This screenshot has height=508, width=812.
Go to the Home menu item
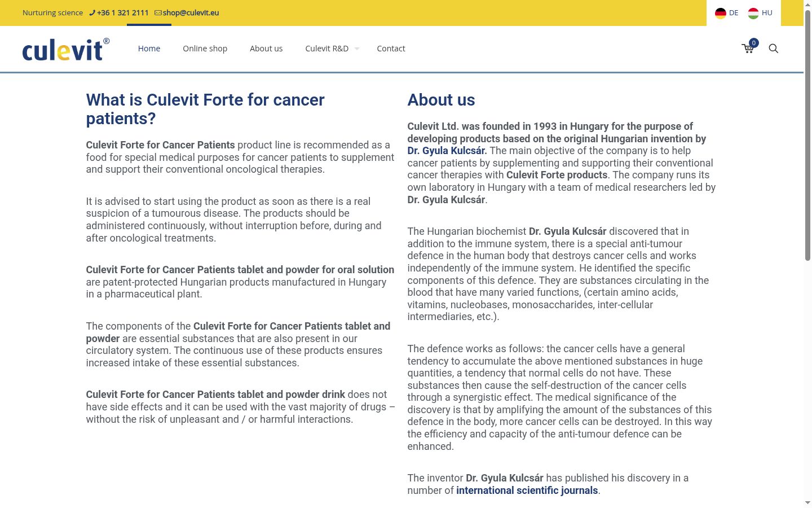pyautogui.click(x=149, y=49)
